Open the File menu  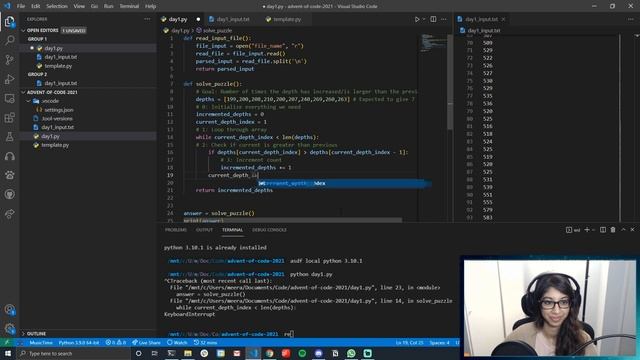pyautogui.click(x=21, y=6)
